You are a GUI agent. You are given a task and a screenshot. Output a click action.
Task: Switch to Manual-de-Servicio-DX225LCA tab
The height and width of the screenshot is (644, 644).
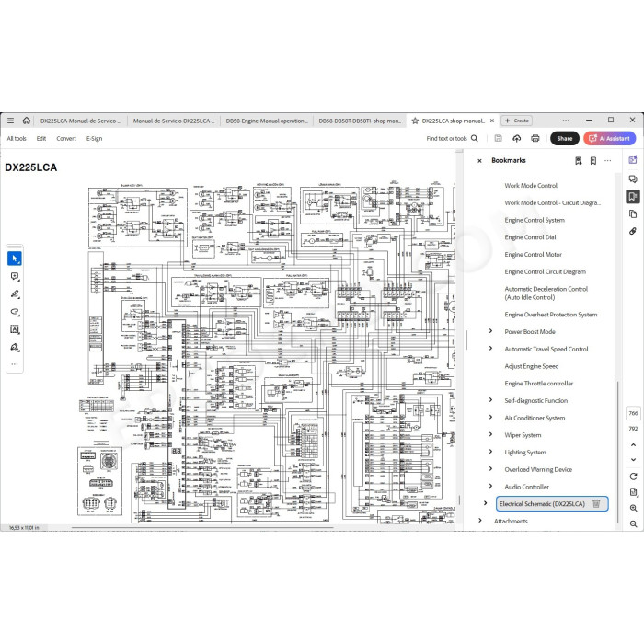coord(174,121)
